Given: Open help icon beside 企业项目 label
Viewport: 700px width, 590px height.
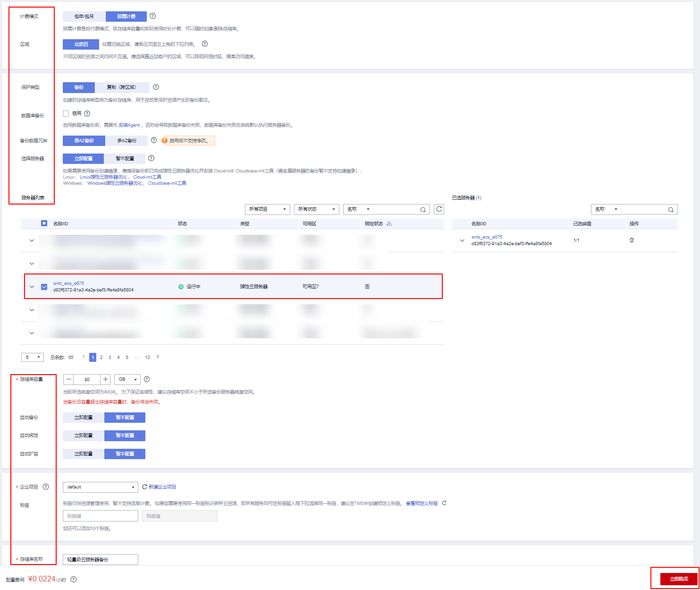Looking at the screenshot, I should click(x=46, y=487).
